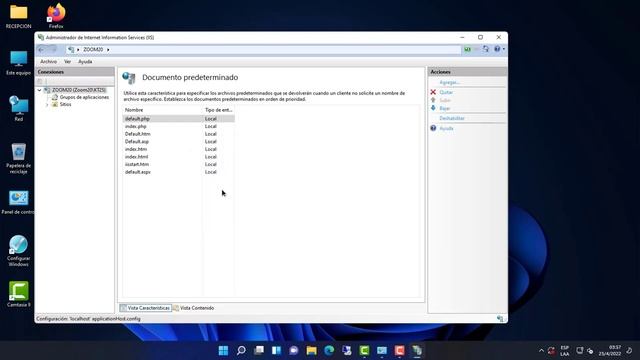Select Default.asp row
640x360 pixels.
pyautogui.click(x=178, y=142)
